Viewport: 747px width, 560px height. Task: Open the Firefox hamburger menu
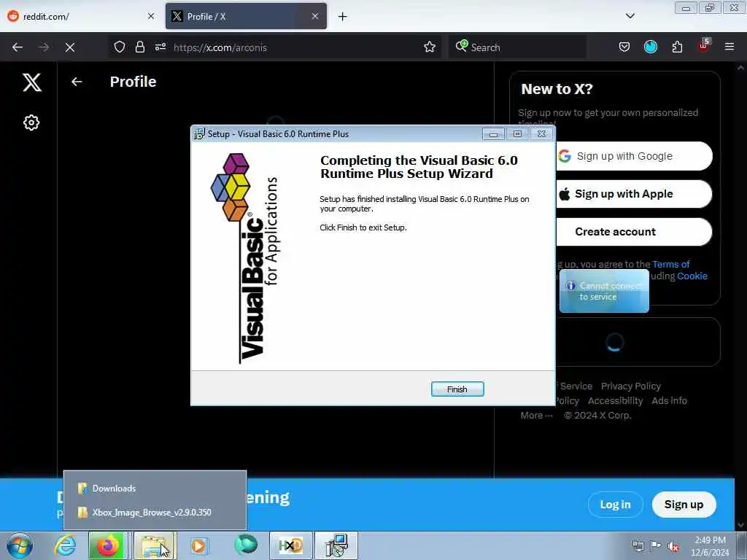(729, 47)
